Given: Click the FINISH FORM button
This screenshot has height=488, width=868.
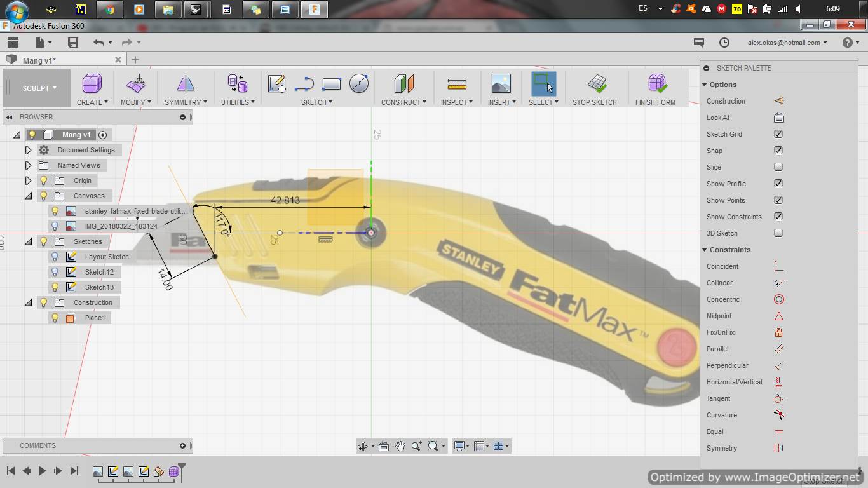Looking at the screenshot, I should coord(655,88).
